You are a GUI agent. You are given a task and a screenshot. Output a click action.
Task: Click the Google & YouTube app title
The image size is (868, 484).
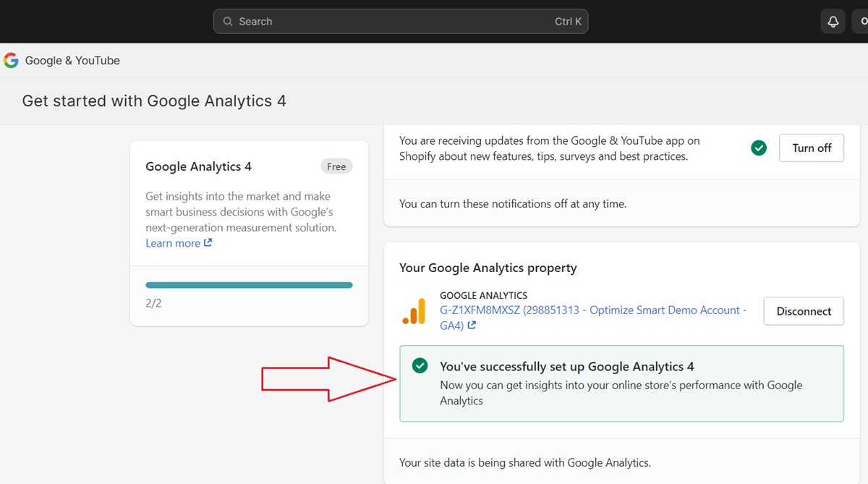click(x=72, y=61)
